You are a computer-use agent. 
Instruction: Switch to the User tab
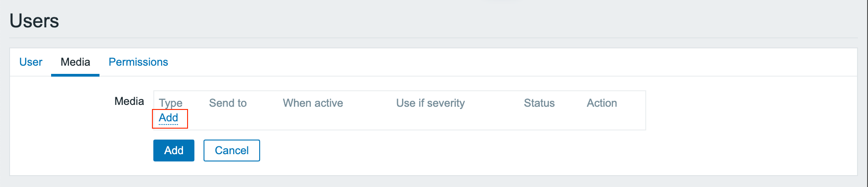(x=31, y=62)
